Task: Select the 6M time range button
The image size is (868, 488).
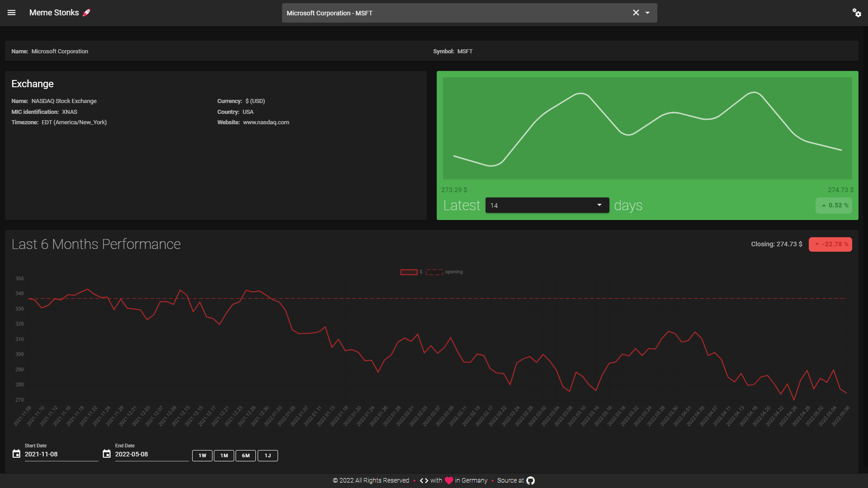Action: point(245,455)
